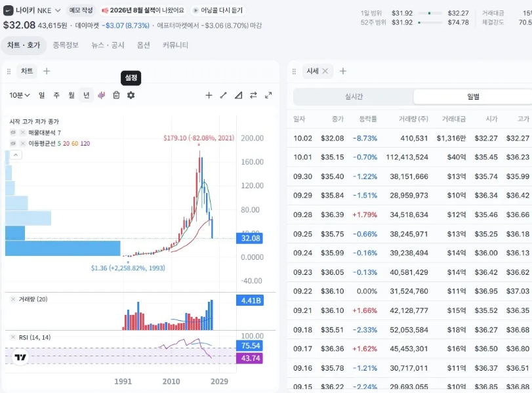This screenshot has height=393, width=532.
Task: Click the -8.73% change in 10.02 row
Action: click(365, 138)
